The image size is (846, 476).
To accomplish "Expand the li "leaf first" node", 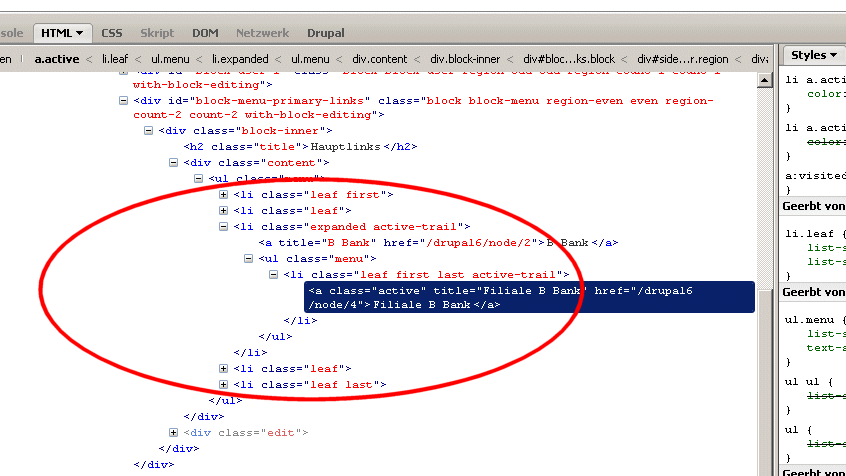I will (x=224, y=195).
